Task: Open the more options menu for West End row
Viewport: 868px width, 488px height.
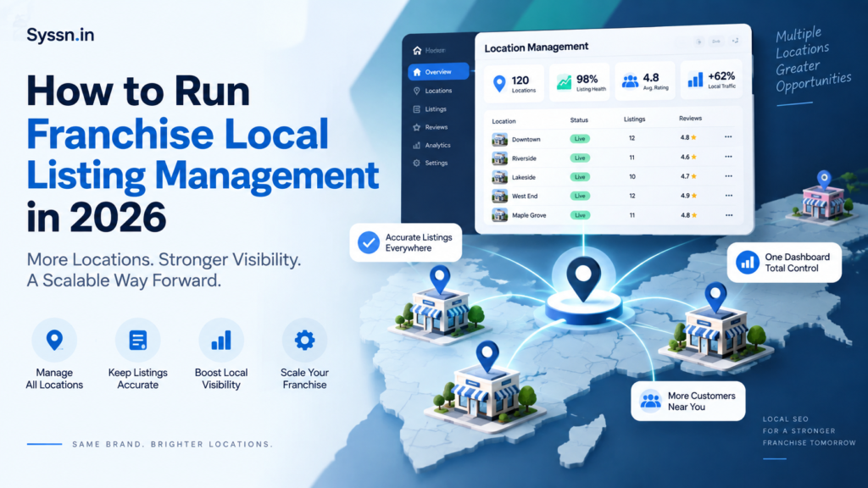Action: click(729, 196)
